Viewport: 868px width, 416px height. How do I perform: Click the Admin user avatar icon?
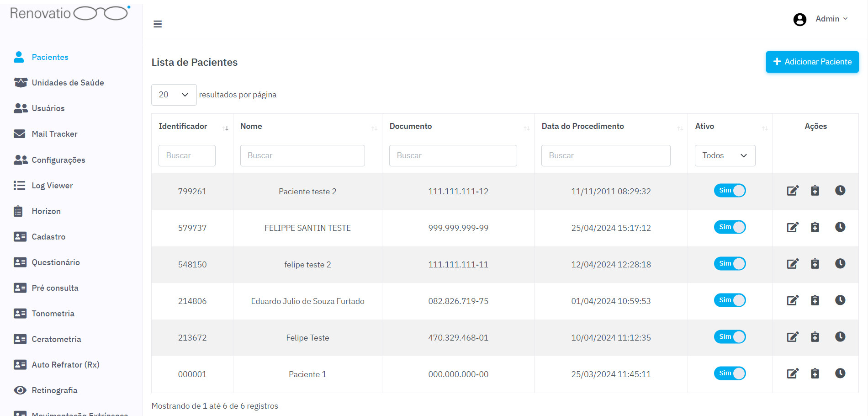point(799,19)
